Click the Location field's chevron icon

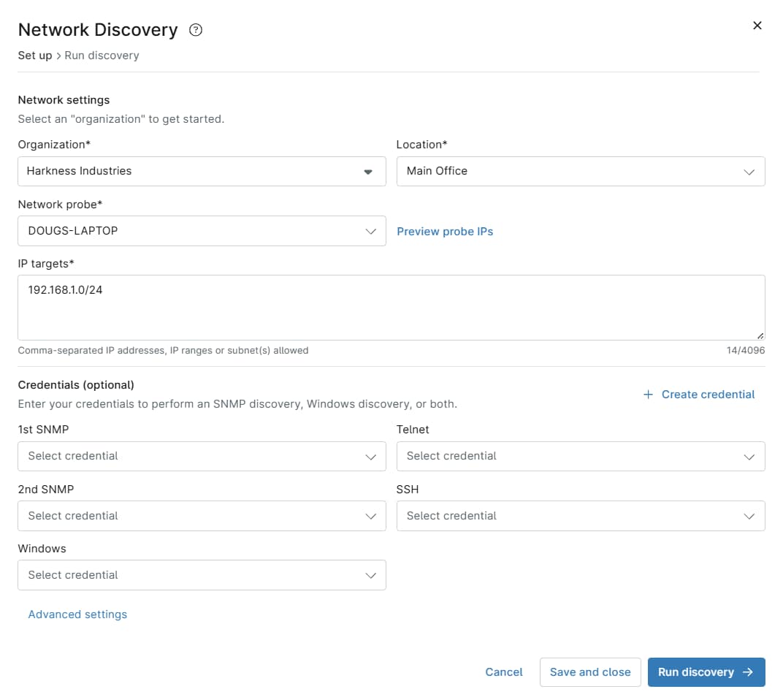[x=749, y=171]
